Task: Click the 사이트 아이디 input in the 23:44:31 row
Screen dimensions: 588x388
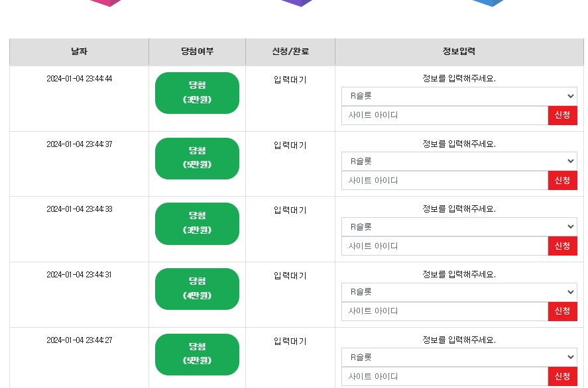Action: (445, 311)
